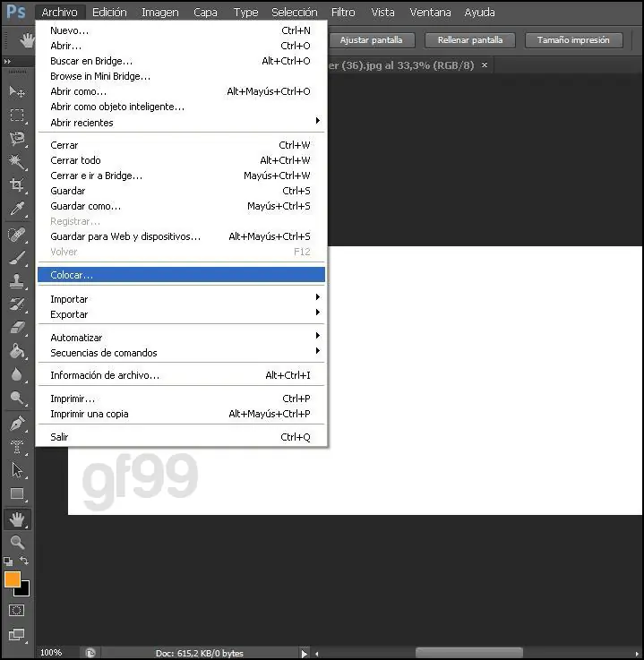Screen dimensions: 644x660
Task: Select the Polygonal Lasso tool
Action: [x=17, y=138]
